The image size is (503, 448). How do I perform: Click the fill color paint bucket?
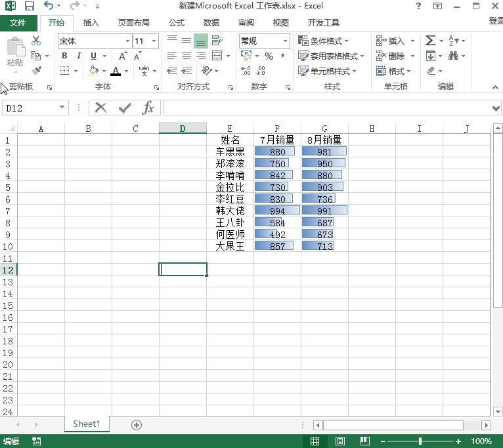click(93, 71)
